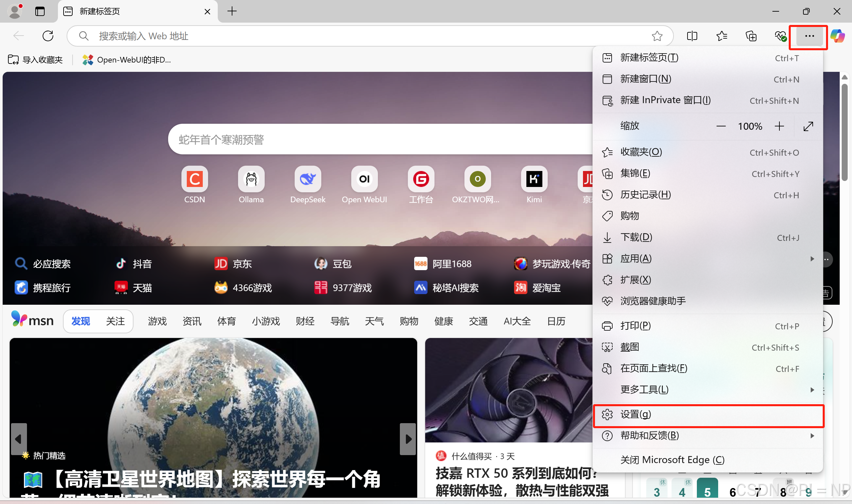Enter full screen via zoom expand arrow
The width and height of the screenshot is (852, 504).
[808, 126]
